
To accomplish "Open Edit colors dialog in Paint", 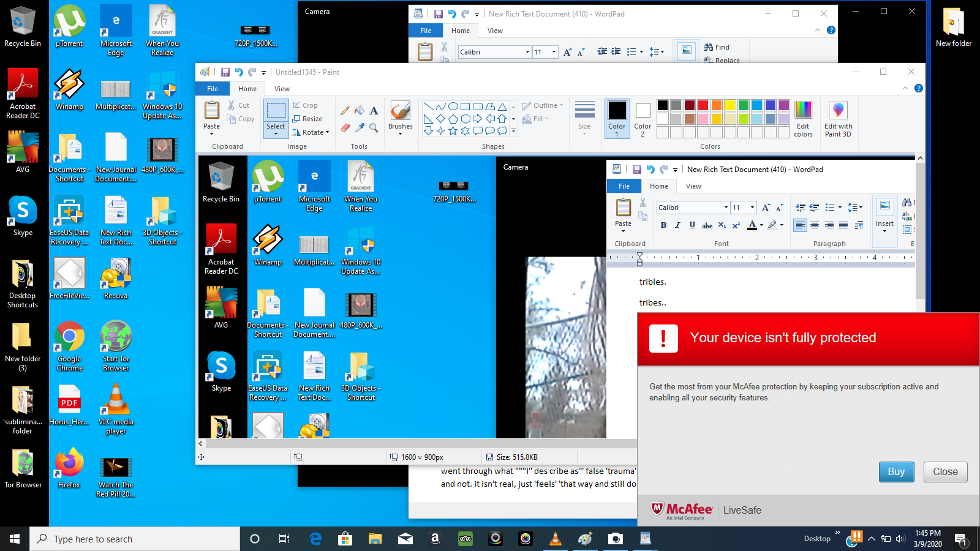I will coord(803,119).
